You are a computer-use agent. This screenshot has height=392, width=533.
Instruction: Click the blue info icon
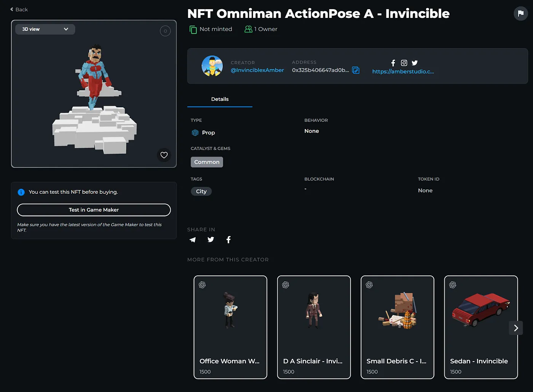pyautogui.click(x=21, y=192)
